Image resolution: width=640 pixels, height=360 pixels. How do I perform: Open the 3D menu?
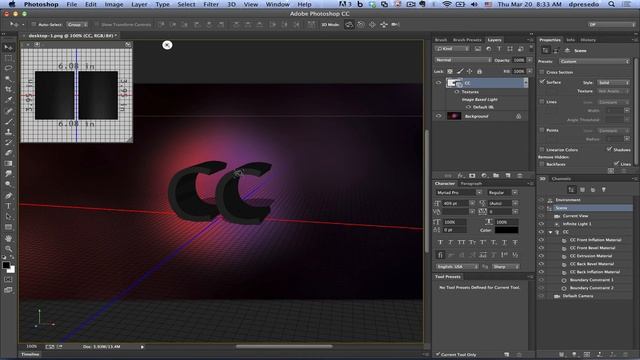click(x=231, y=4)
